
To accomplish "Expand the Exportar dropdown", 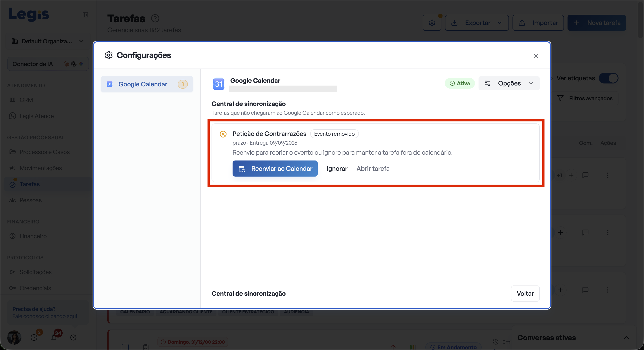I will pyautogui.click(x=477, y=23).
